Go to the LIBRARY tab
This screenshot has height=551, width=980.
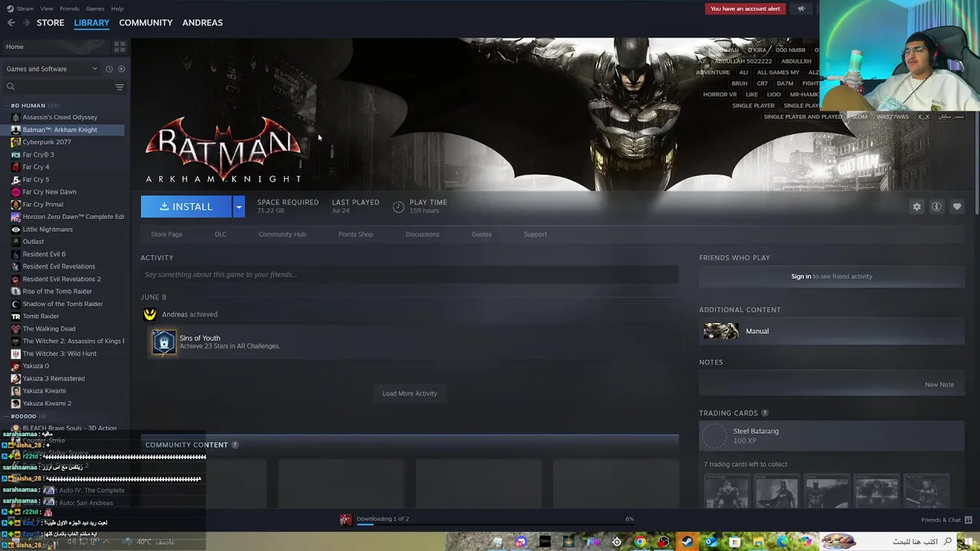[92, 23]
